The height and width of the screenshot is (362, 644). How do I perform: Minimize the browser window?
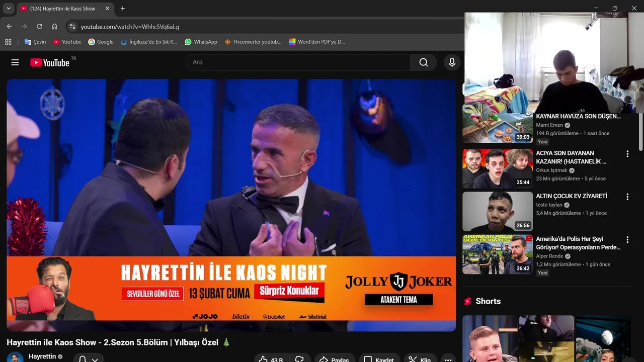596,8
